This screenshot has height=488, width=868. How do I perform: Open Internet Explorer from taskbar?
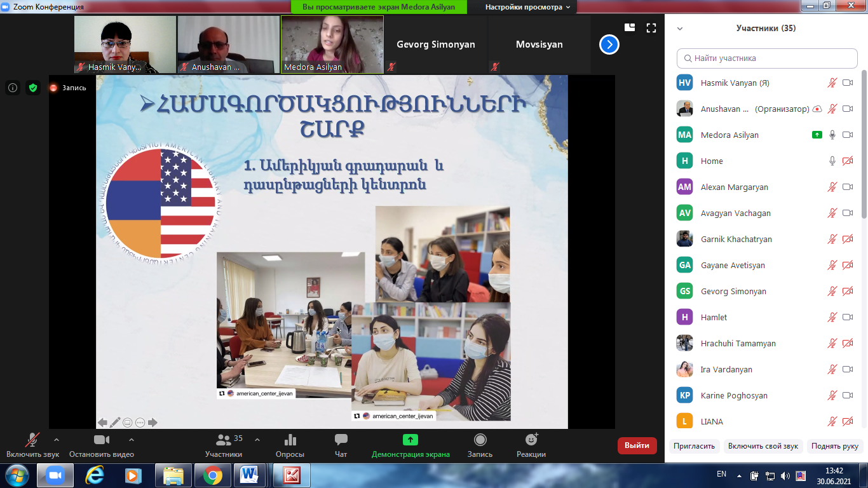point(95,475)
